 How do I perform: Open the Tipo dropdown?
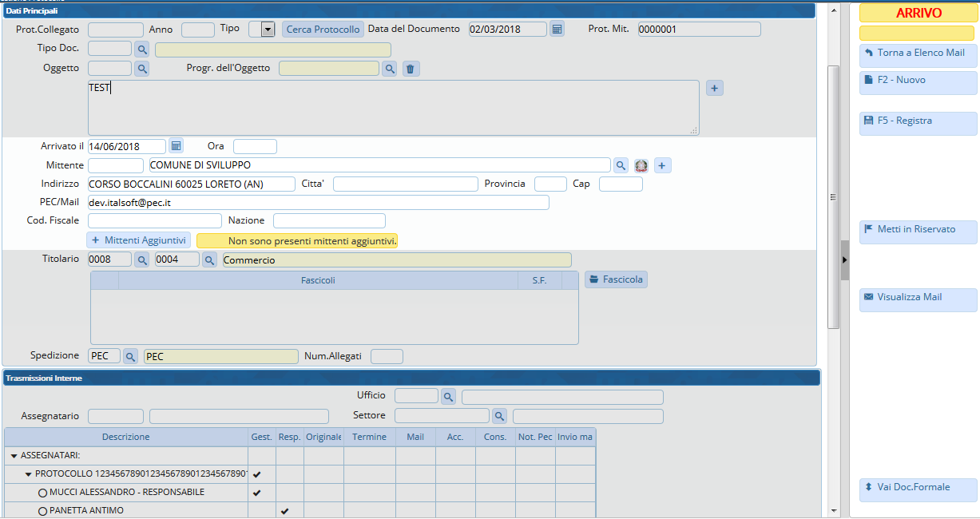pos(268,30)
